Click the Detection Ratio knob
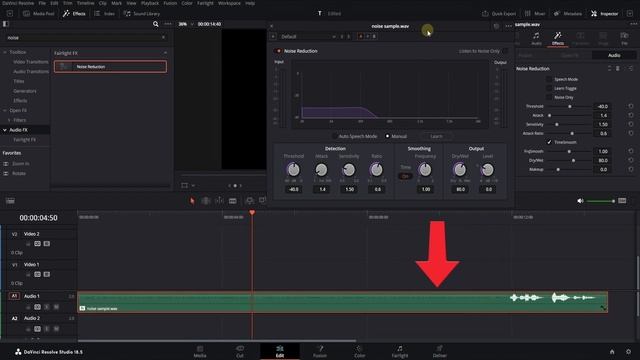The width and height of the screenshot is (640, 360). [376, 169]
